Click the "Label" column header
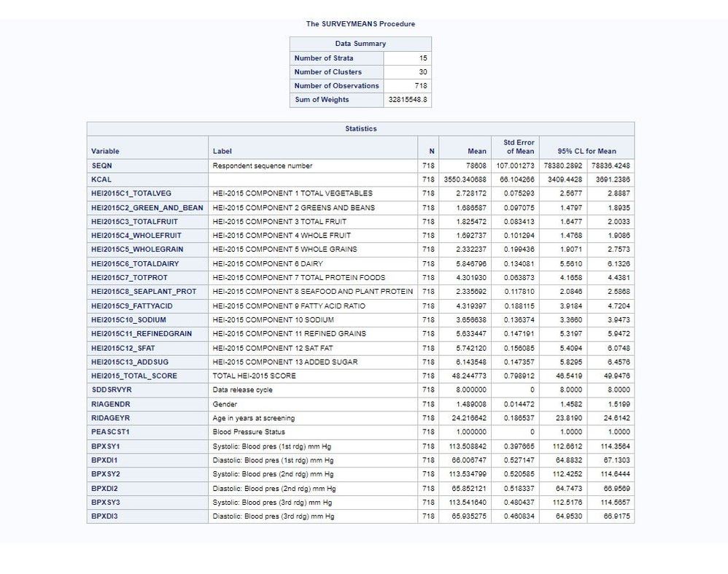 (x=222, y=151)
